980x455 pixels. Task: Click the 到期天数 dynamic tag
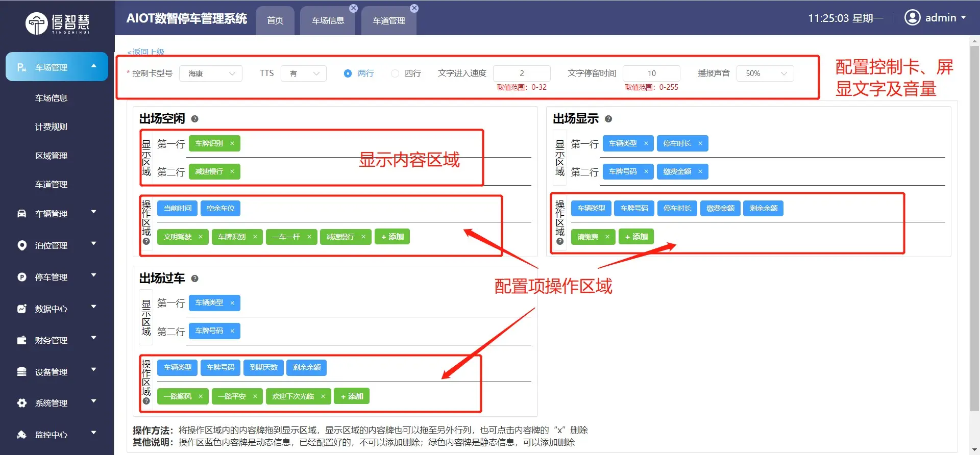[264, 367]
